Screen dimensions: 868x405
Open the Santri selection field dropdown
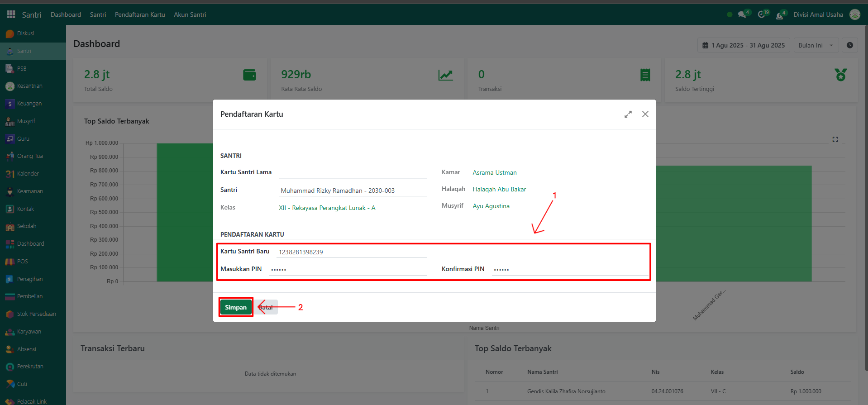pyautogui.click(x=352, y=191)
